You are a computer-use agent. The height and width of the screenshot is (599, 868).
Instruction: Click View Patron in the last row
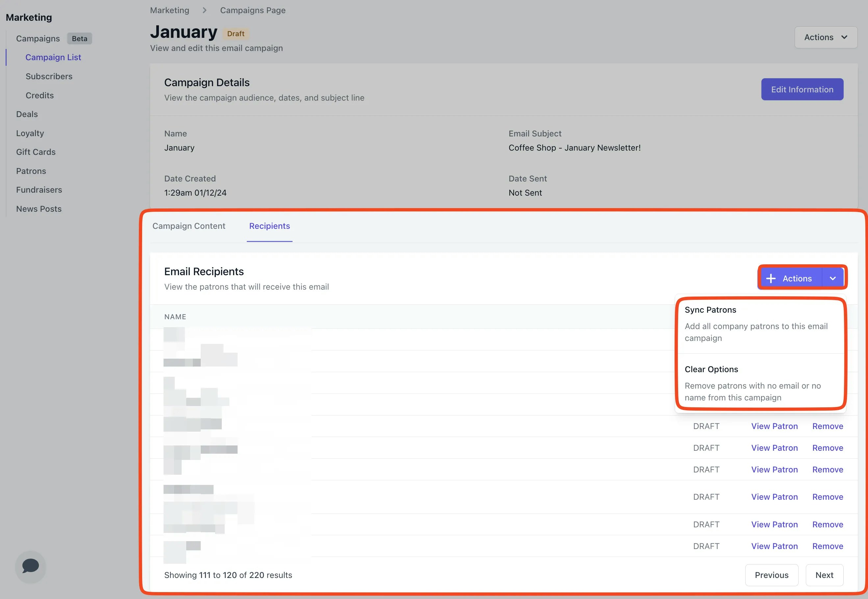coord(774,546)
